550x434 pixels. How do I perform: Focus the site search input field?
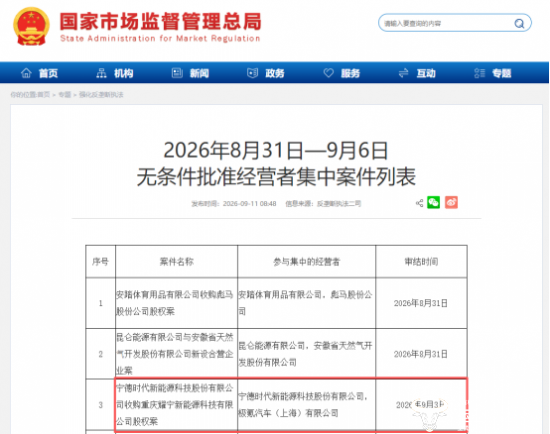[445, 24]
